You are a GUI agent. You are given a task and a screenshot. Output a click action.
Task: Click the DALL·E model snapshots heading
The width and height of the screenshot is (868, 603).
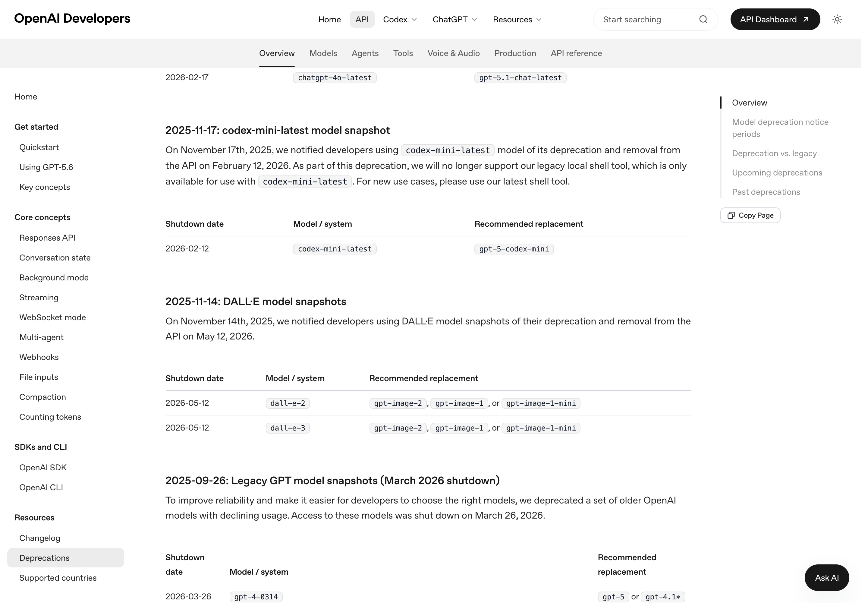click(256, 301)
